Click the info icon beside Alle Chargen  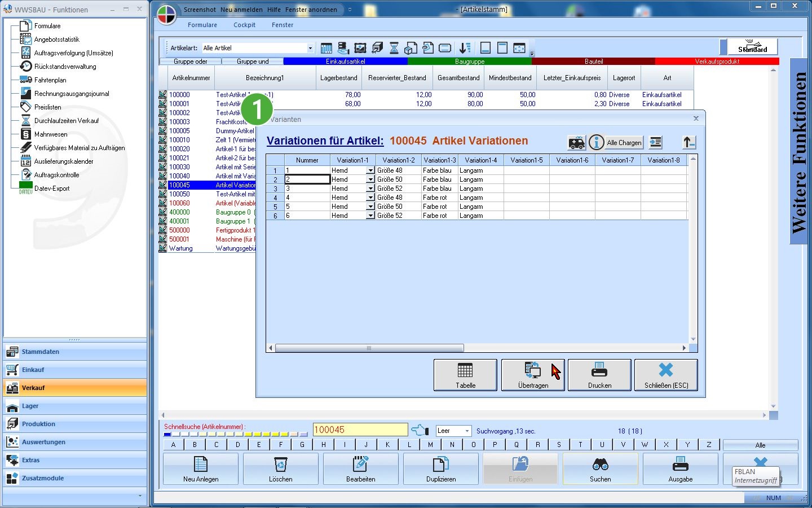click(596, 142)
